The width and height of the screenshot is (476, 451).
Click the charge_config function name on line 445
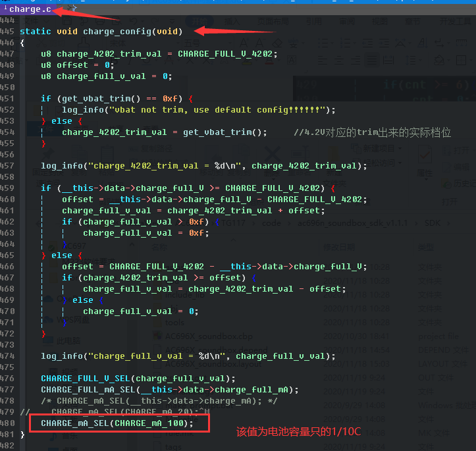pyautogui.click(x=117, y=32)
